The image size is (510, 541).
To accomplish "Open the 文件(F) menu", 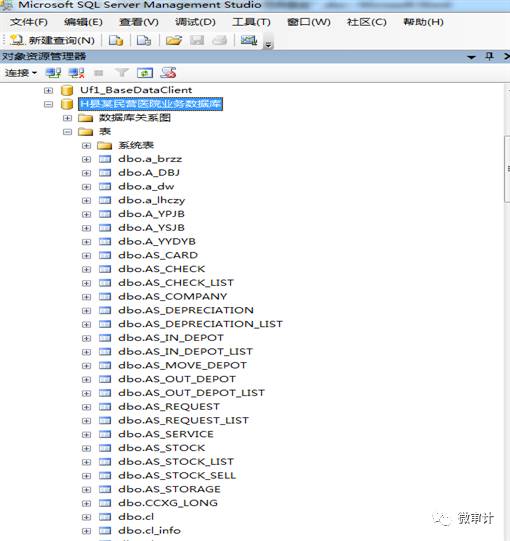I will point(29,22).
